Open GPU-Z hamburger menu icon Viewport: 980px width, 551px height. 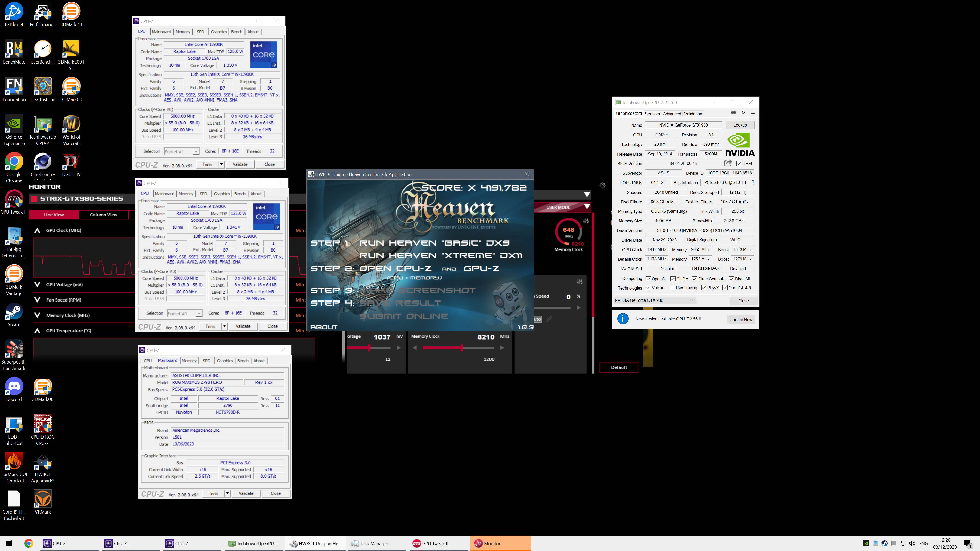tap(753, 112)
